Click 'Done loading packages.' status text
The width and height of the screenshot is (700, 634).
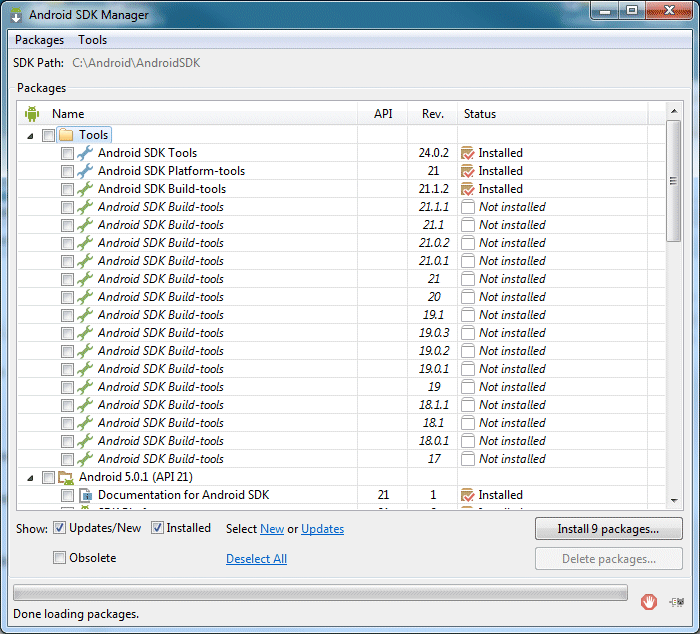tap(76, 614)
